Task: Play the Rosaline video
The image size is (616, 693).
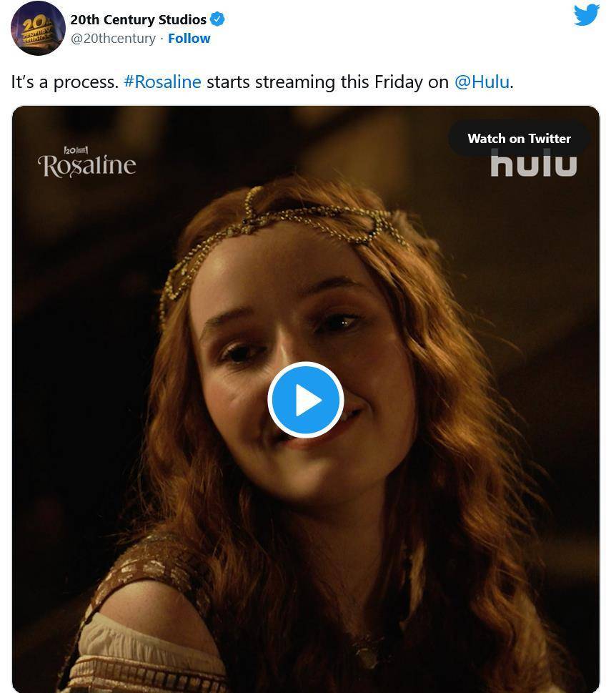Action: [x=306, y=400]
